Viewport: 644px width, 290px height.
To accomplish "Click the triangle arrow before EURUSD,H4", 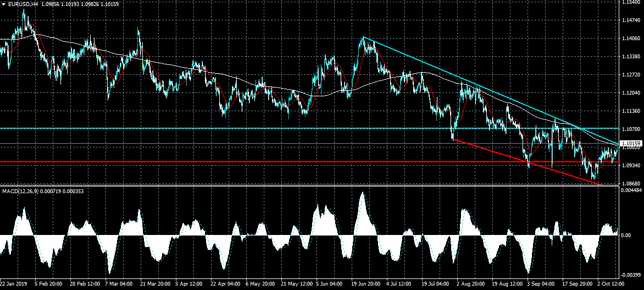I will click(x=4, y=4).
